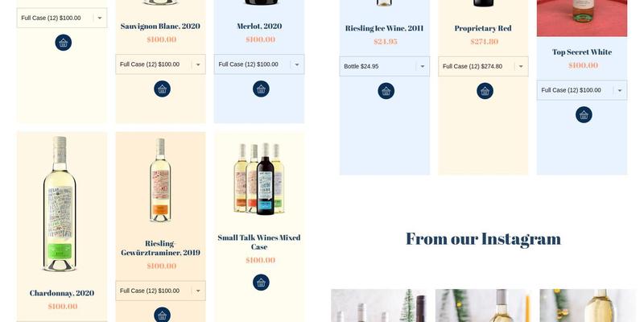Add Sauvignon Blanc 2020 to basket
Image resolution: width=644 pixels, height=322 pixels.
(x=163, y=89)
